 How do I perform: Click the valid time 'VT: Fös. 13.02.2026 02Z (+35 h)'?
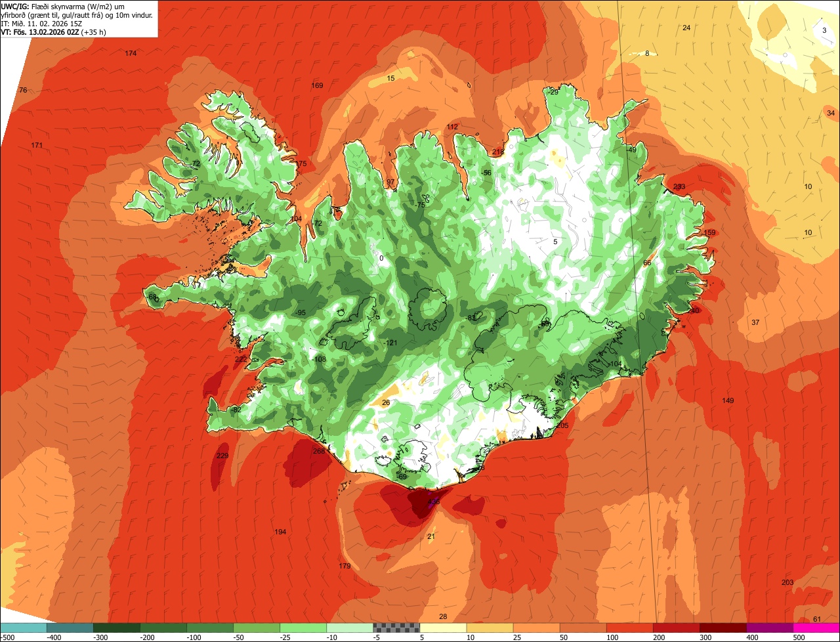(53, 32)
